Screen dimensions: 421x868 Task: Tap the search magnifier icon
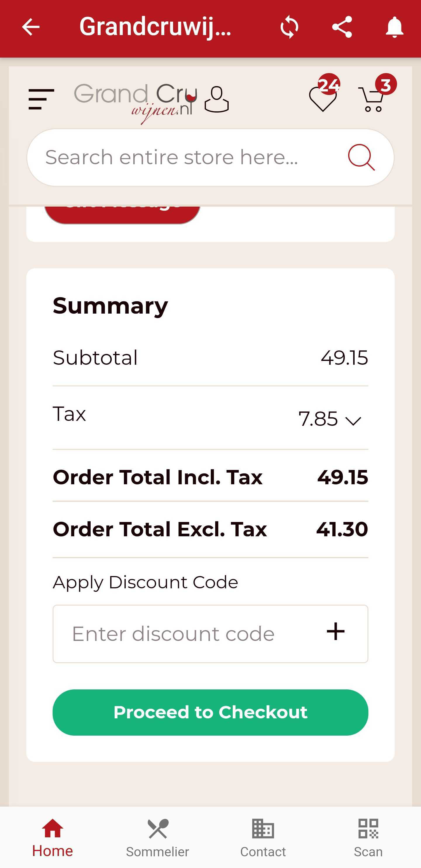click(361, 157)
